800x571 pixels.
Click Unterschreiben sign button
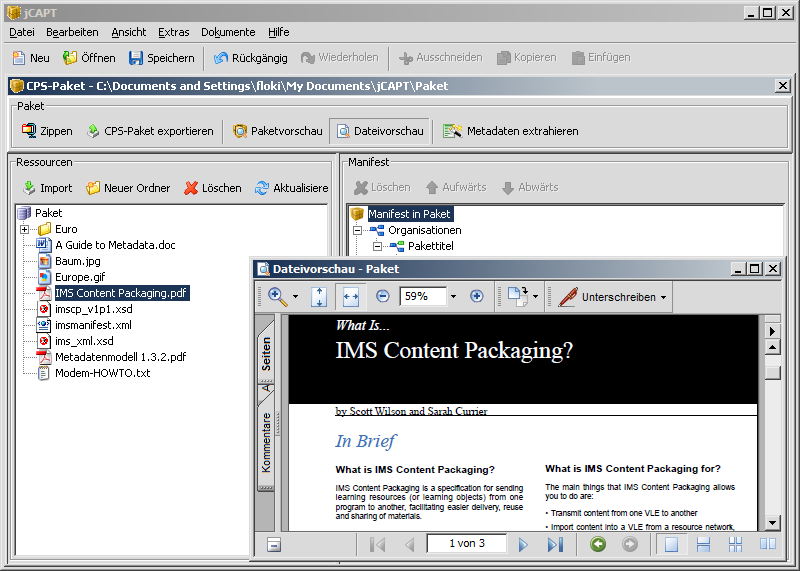[607, 297]
